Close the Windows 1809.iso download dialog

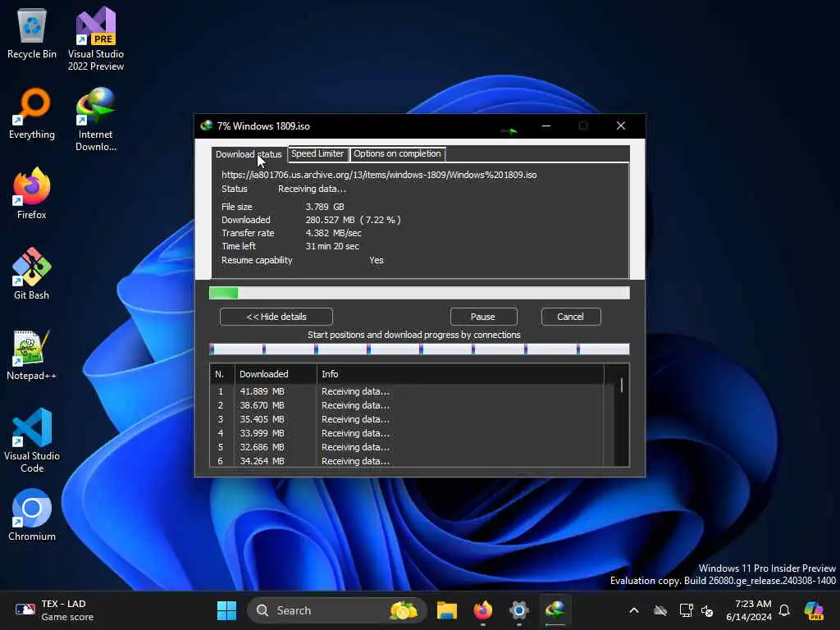(x=621, y=126)
